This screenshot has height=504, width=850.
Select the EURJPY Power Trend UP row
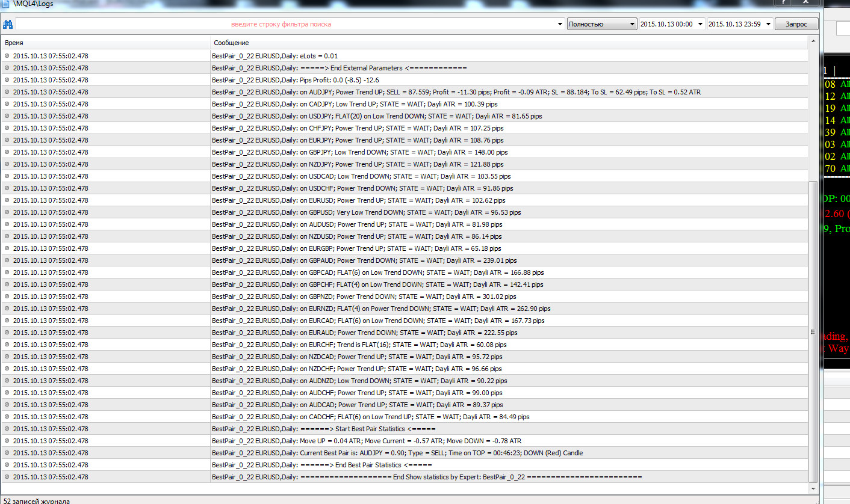(x=405, y=140)
